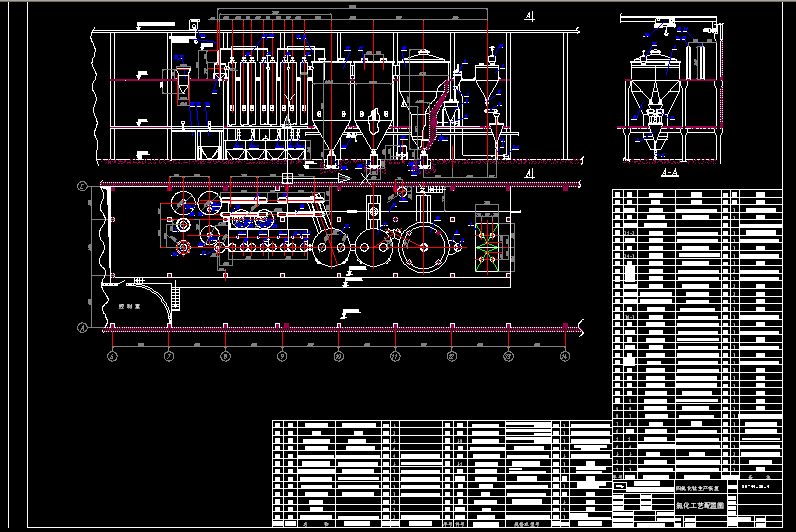The height and width of the screenshot is (532, 796).
Task: Click grid axis bubble 10 at bottom
Action: (339, 356)
